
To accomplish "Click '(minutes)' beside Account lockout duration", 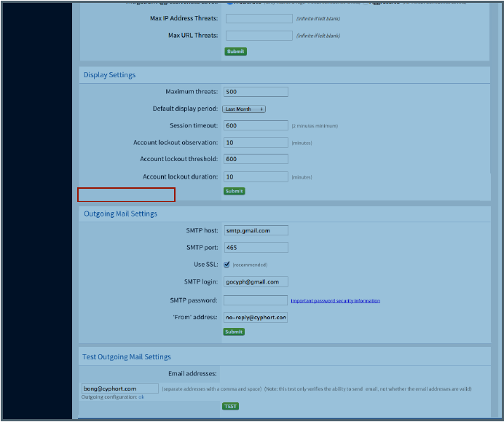I will [x=302, y=177].
